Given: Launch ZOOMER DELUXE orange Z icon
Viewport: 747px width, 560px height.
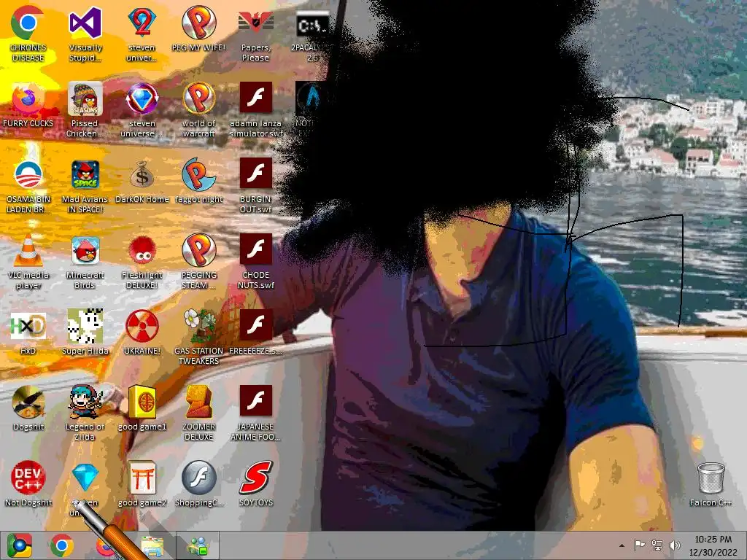Looking at the screenshot, I should 198,402.
